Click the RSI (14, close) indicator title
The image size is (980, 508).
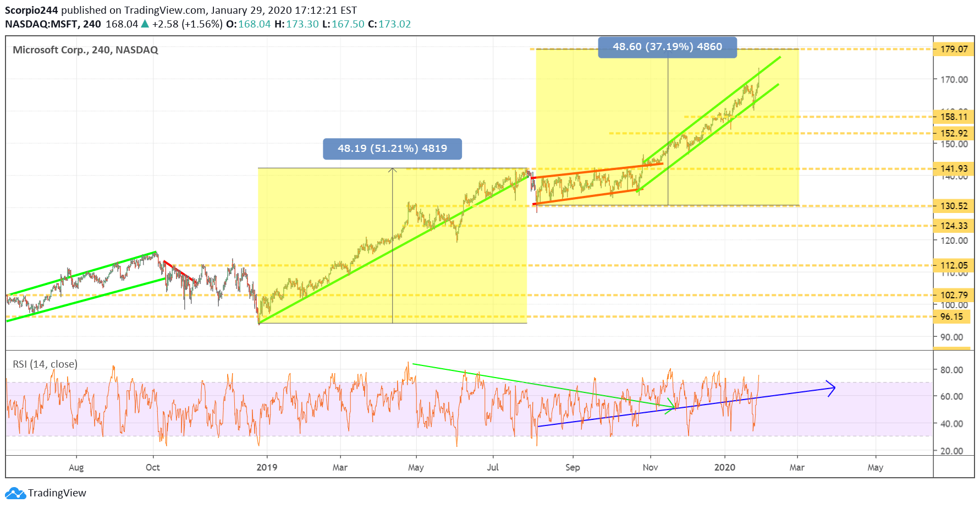pos(45,364)
